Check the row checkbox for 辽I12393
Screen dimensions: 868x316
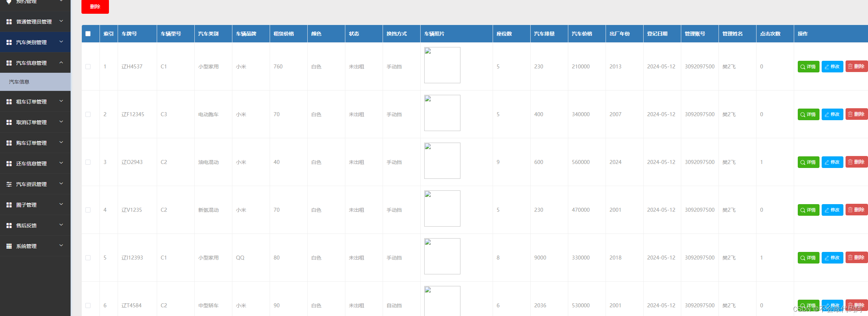(x=88, y=258)
